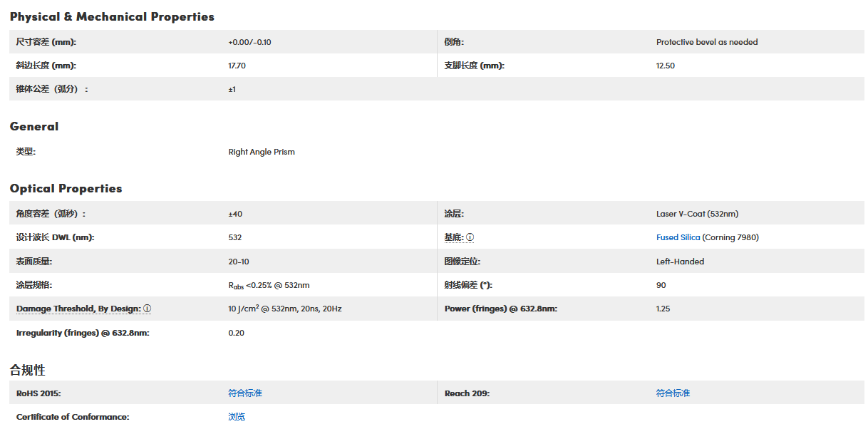
Task: Click the 倒角 label
Action: [x=454, y=42]
